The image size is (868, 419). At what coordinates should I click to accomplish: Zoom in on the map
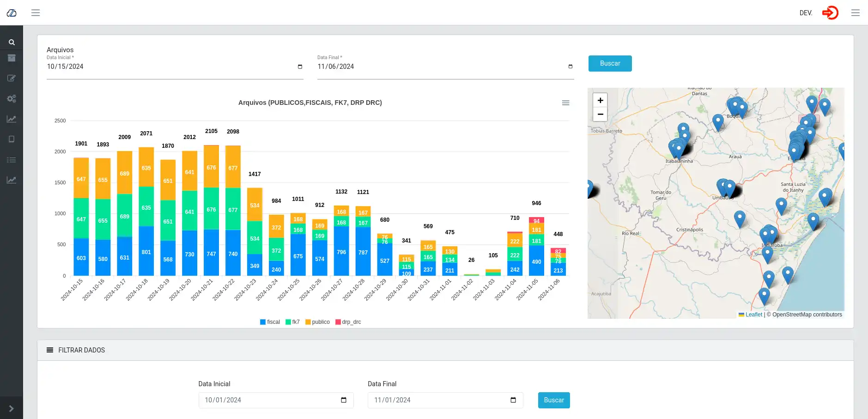click(600, 100)
